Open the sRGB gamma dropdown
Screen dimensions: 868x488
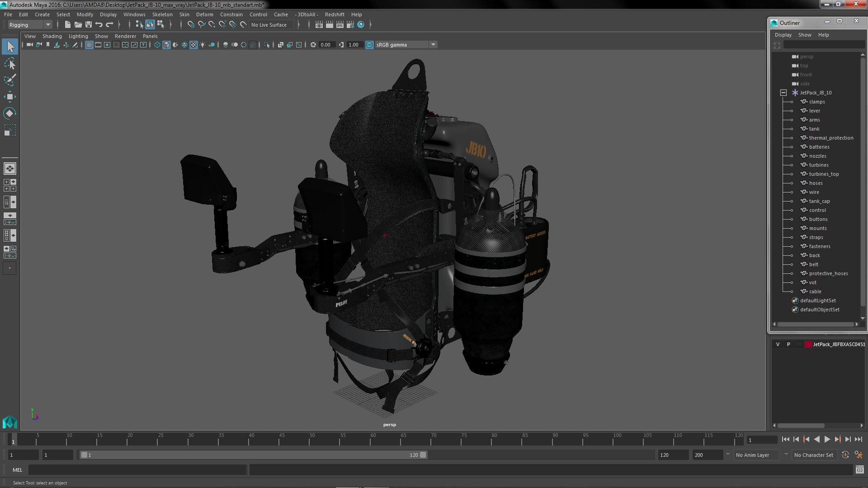click(433, 45)
